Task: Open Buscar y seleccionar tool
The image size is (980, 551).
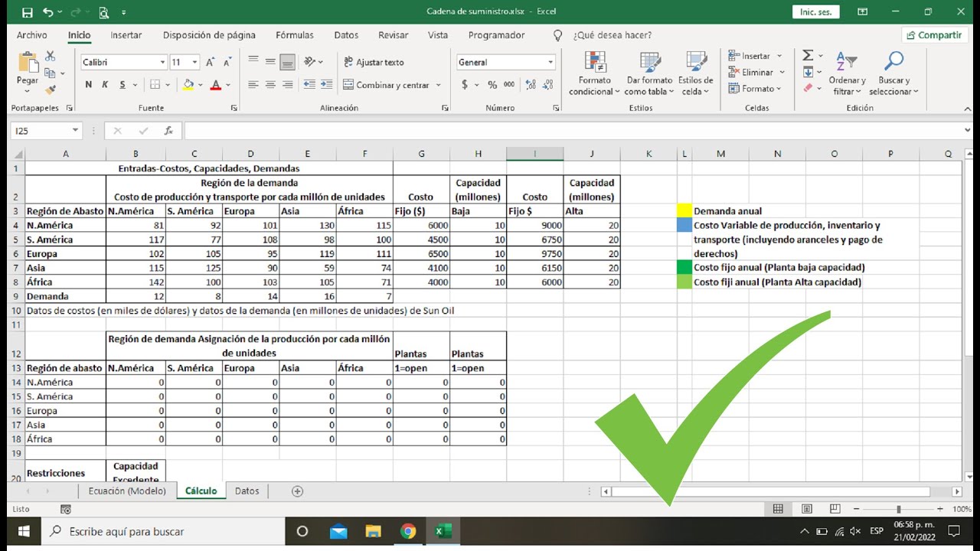Action: [893, 74]
